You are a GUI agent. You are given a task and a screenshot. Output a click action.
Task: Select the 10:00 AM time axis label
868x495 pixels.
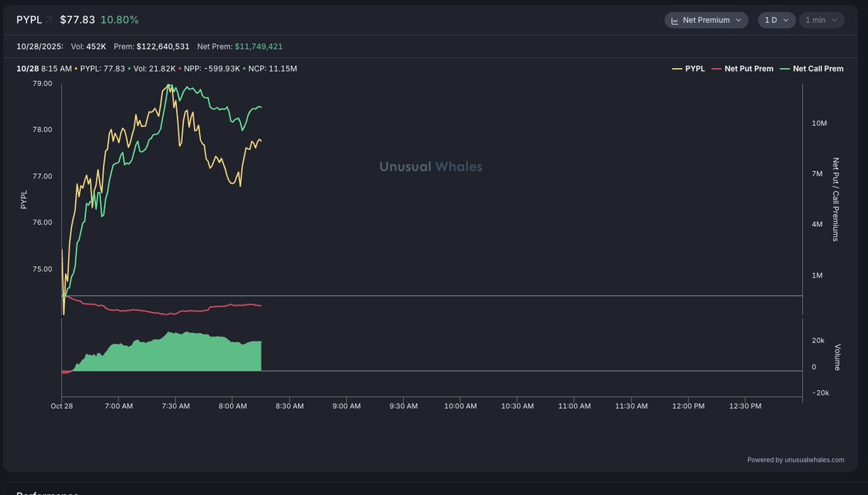[460, 406]
